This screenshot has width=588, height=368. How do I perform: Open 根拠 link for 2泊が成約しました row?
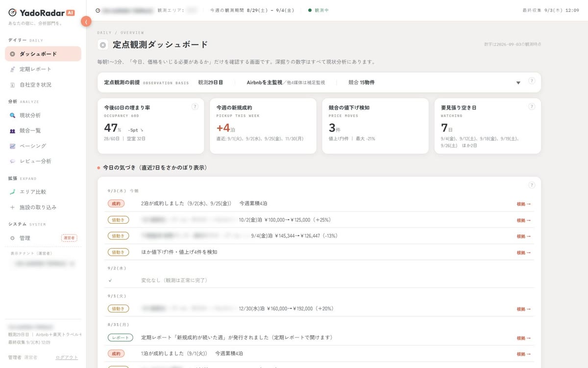pyautogui.click(x=523, y=204)
